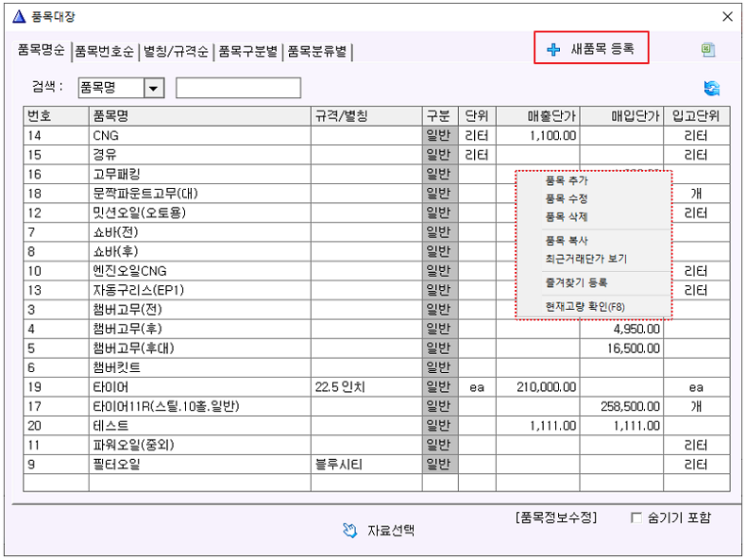Click the blue plus icon of 새품목 등록

pyautogui.click(x=553, y=49)
